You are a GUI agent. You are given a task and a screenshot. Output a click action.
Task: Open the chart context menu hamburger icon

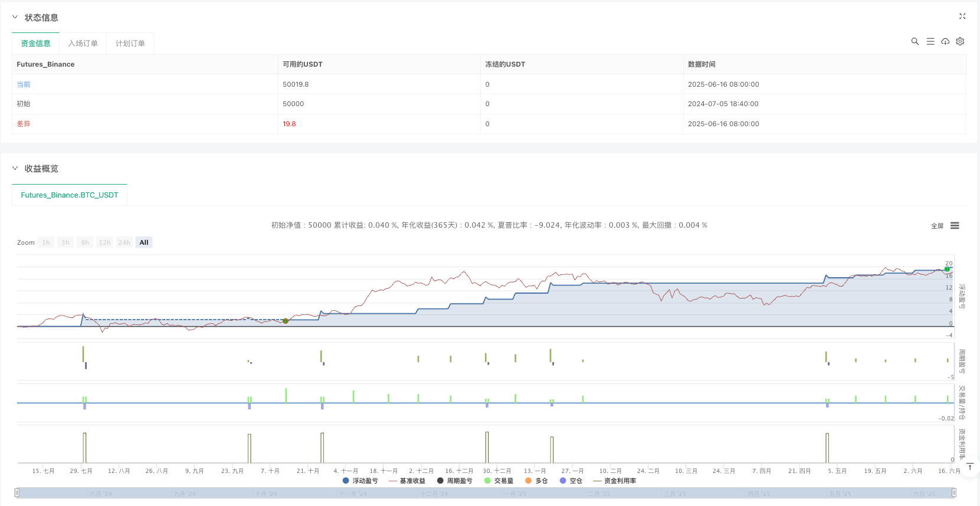coord(955,226)
